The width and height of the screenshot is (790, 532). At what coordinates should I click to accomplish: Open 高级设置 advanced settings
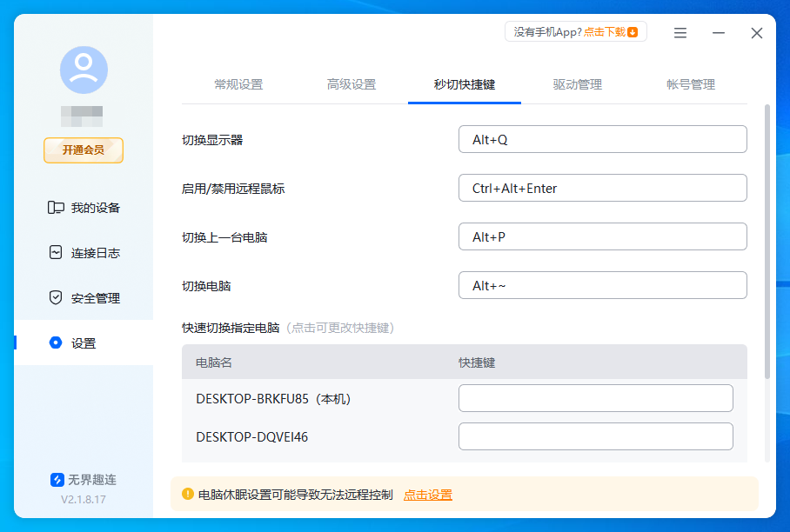coord(351,84)
